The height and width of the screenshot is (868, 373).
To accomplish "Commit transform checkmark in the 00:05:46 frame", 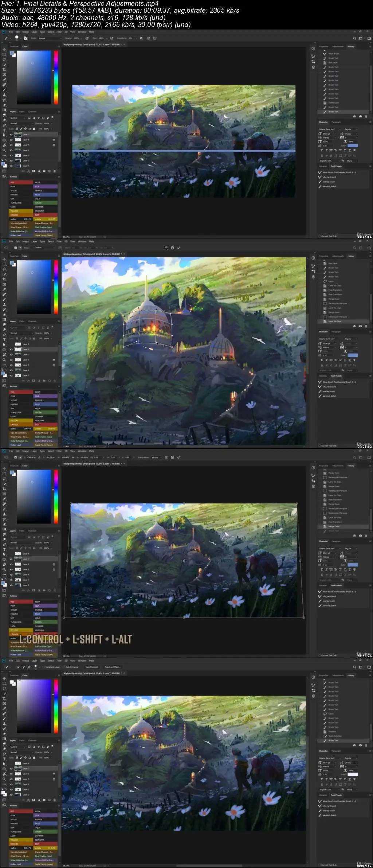I will point(178,457).
